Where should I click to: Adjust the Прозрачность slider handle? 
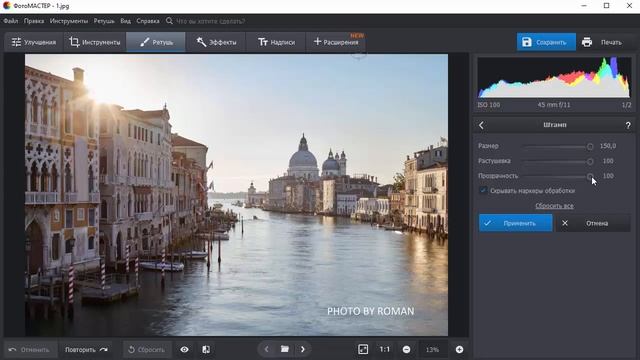point(590,176)
